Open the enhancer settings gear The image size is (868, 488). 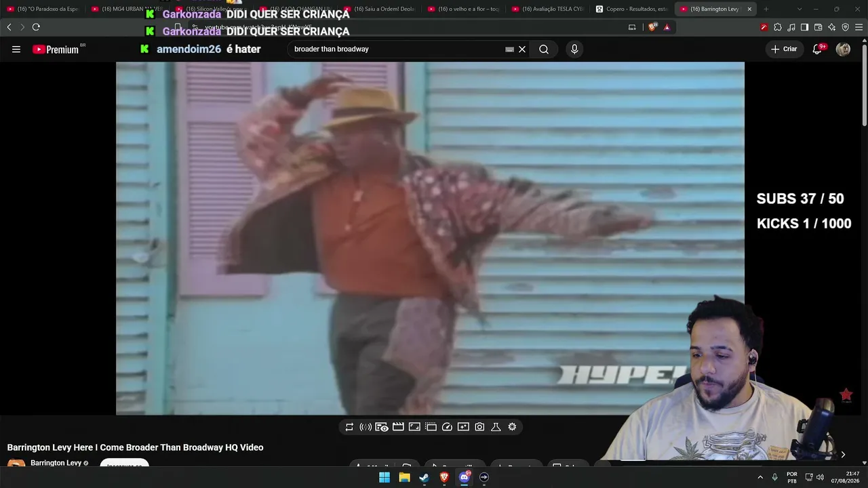coord(512,427)
